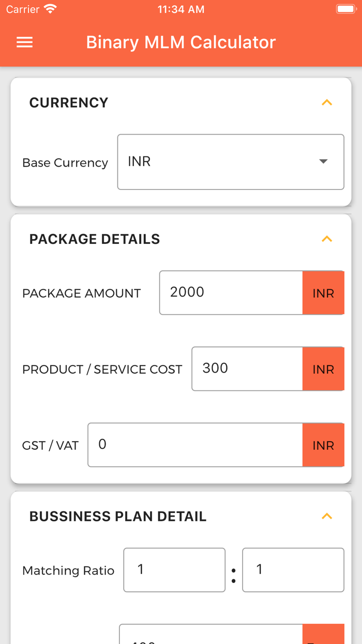This screenshot has height=644, width=362.
Task: Collapse the PACKAGE DETAILS section
Action: pos(327,239)
